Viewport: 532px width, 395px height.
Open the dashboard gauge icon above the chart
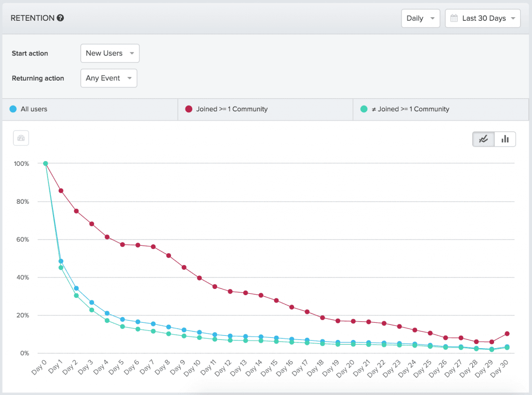pyautogui.click(x=21, y=139)
